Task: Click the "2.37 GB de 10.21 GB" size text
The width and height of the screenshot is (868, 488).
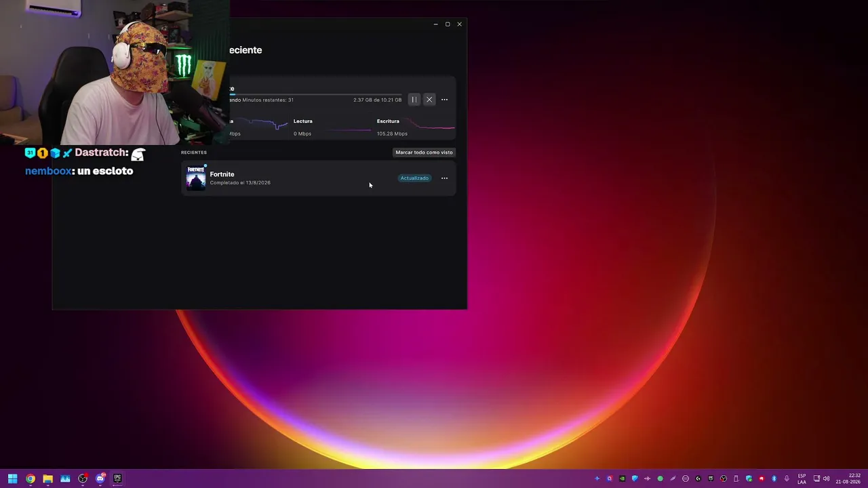Action: 377,100
